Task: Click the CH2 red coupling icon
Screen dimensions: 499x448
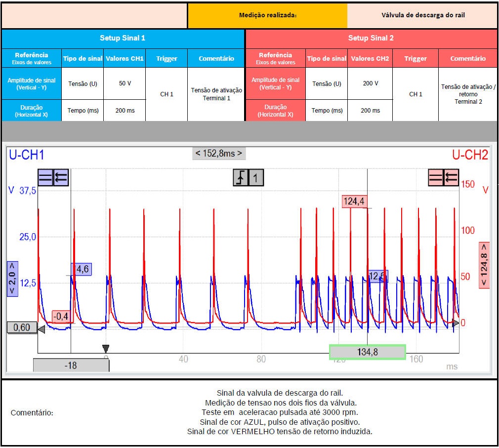Action: tap(436, 177)
